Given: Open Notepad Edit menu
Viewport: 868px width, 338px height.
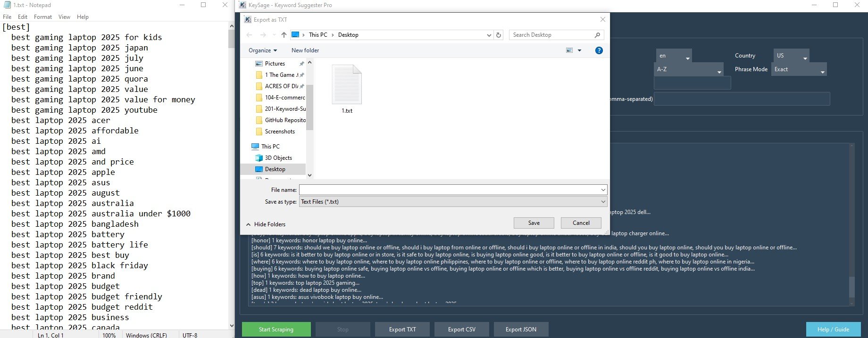Looking at the screenshot, I should coord(23,17).
